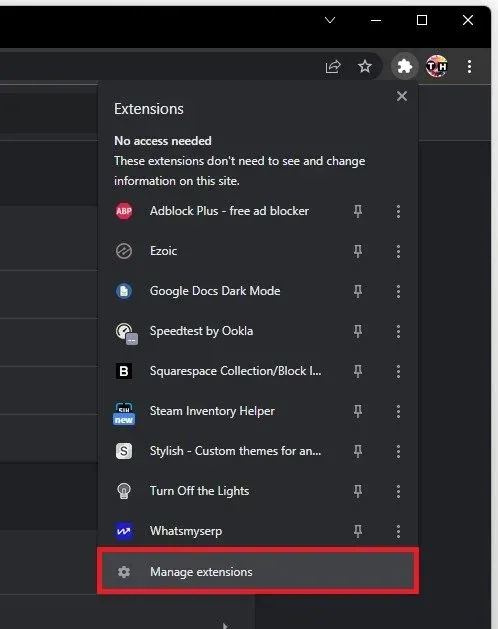
Task: Click the Turn Off the Lights bulb icon
Action: pyautogui.click(x=124, y=491)
